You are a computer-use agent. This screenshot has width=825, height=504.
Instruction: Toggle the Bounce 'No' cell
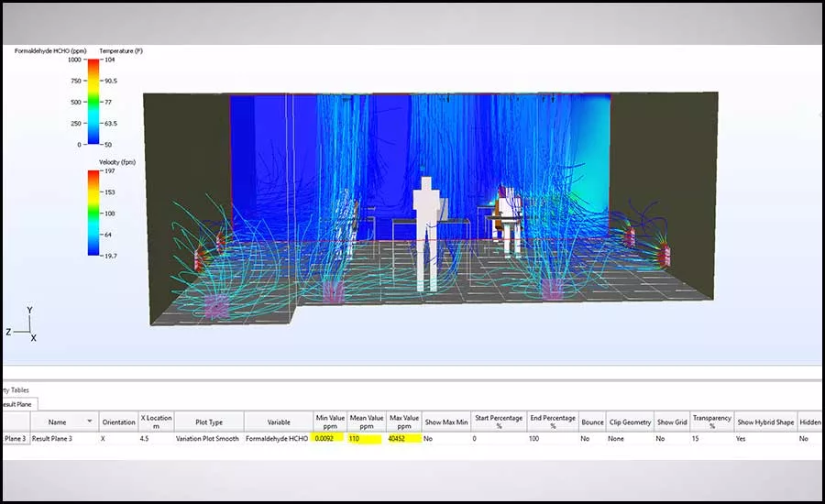tap(592, 438)
